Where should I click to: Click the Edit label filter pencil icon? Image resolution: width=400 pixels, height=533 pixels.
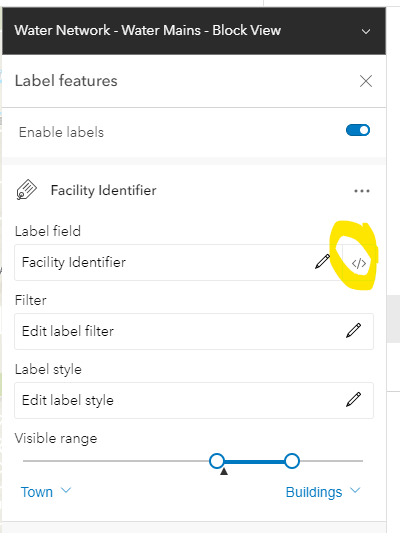coord(353,330)
